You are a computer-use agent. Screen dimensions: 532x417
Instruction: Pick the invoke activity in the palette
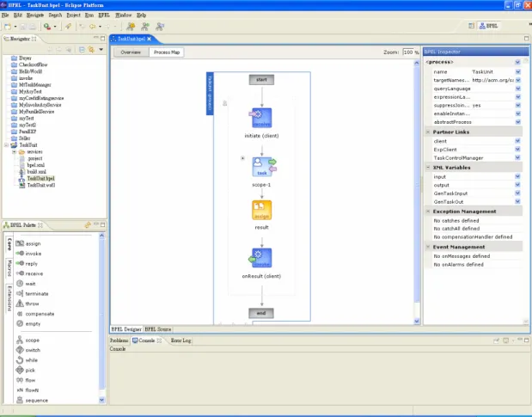[29, 254]
